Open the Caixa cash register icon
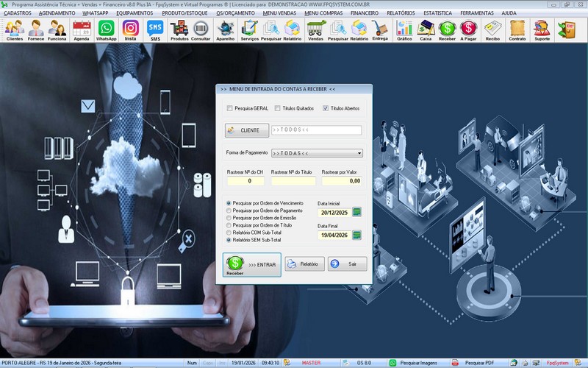 tap(426, 30)
